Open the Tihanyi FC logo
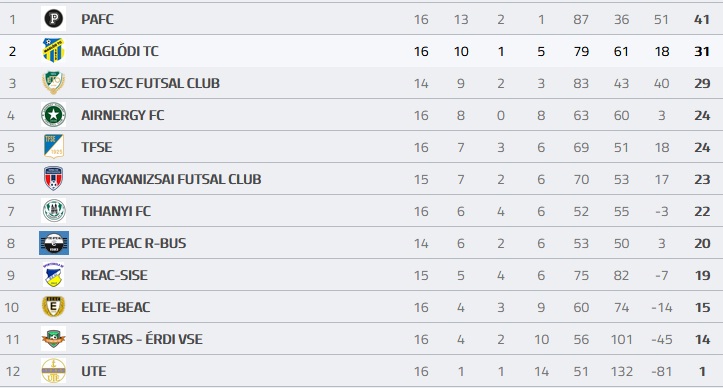This screenshot has width=723, height=388. (53, 211)
